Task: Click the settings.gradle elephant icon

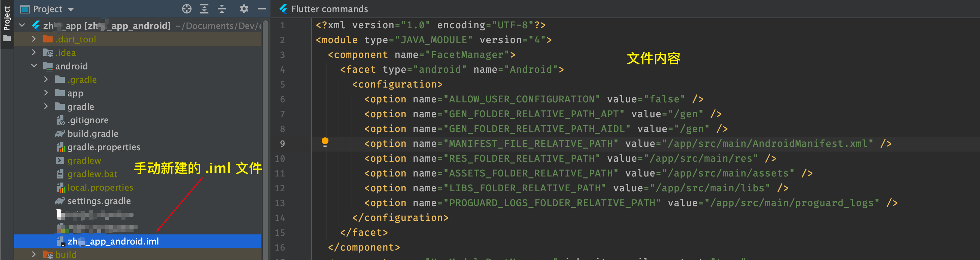Action: 60,201
